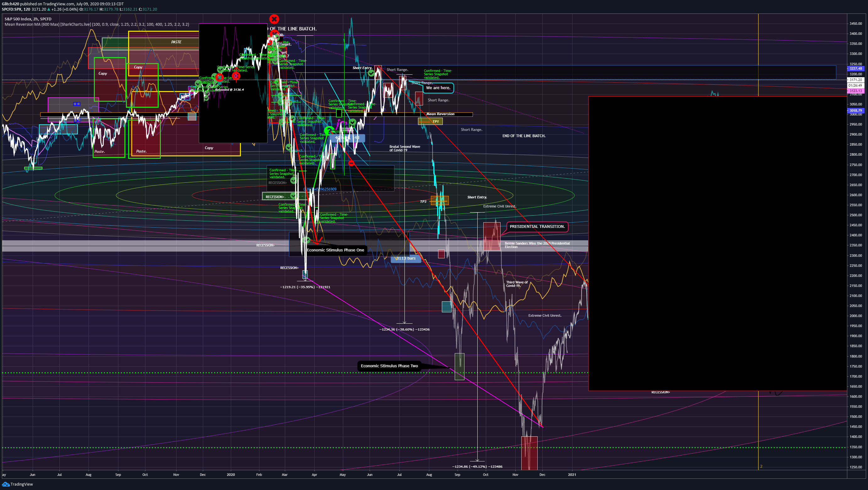
Task: Click the yellow '2' at the bottom of the vertical line
Action: 761,466
